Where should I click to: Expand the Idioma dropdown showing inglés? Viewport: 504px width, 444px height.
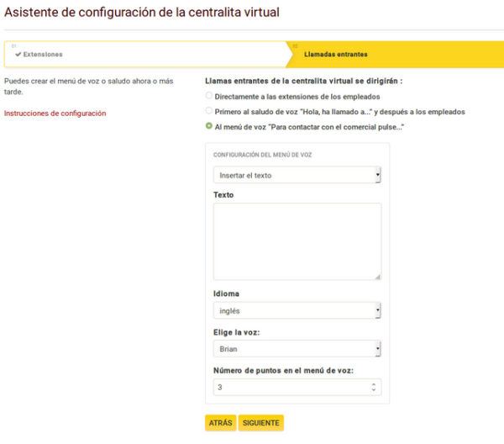pos(297,310)
